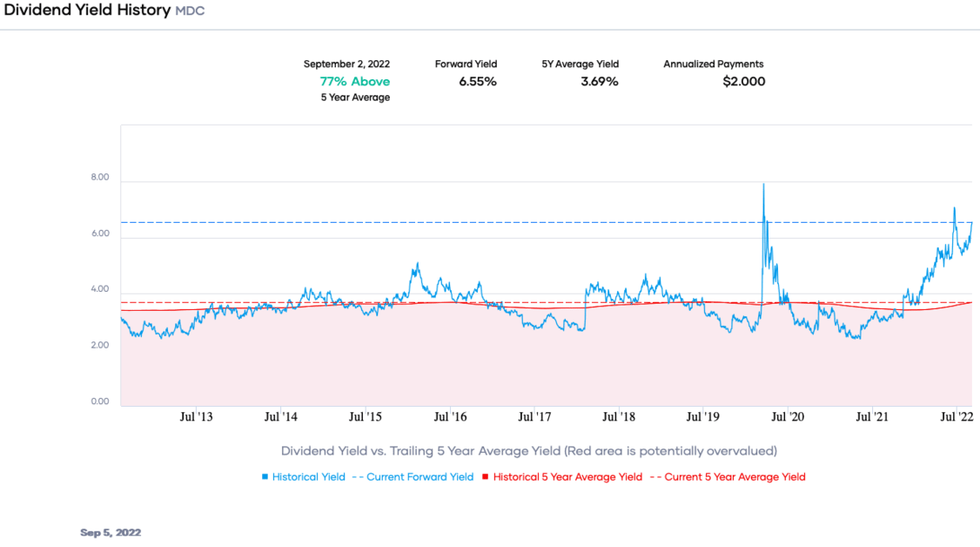Viewport: 980px width, 547px height.
Task: Click the Jul '22 x-axis label
Action: (x=957, y=417)
